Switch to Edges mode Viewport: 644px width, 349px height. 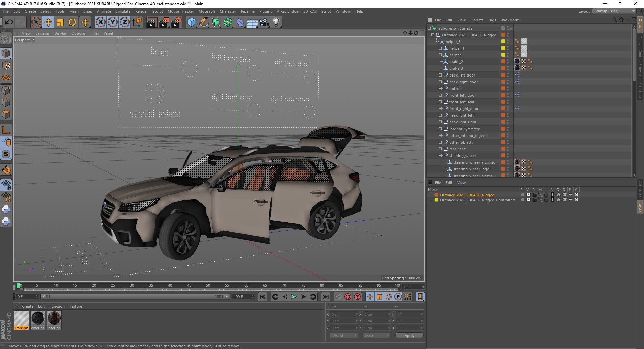pyautogui.click(x=6, y=102)
